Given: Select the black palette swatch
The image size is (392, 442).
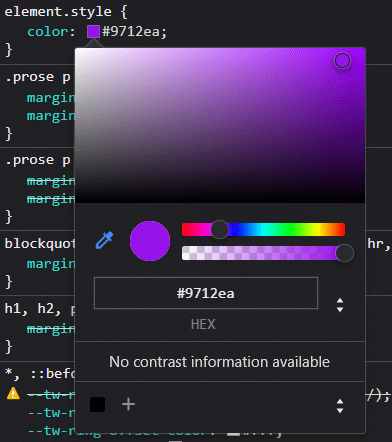Looking at the screenshot, I should click(98, 405).
